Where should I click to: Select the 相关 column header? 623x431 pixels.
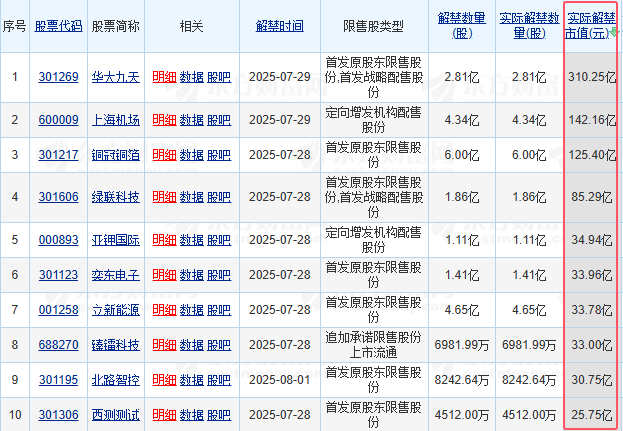click(192, 26)
